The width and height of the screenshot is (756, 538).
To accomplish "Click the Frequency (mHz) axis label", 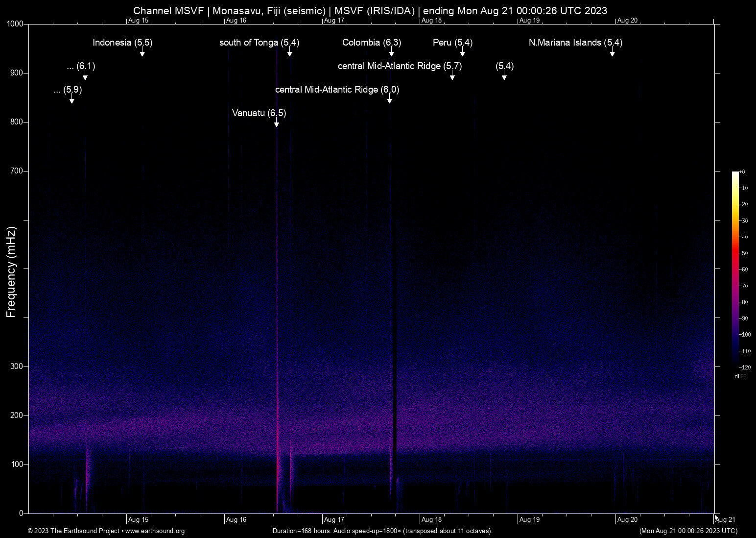I will pyautogui.click(x=11, y=272).
